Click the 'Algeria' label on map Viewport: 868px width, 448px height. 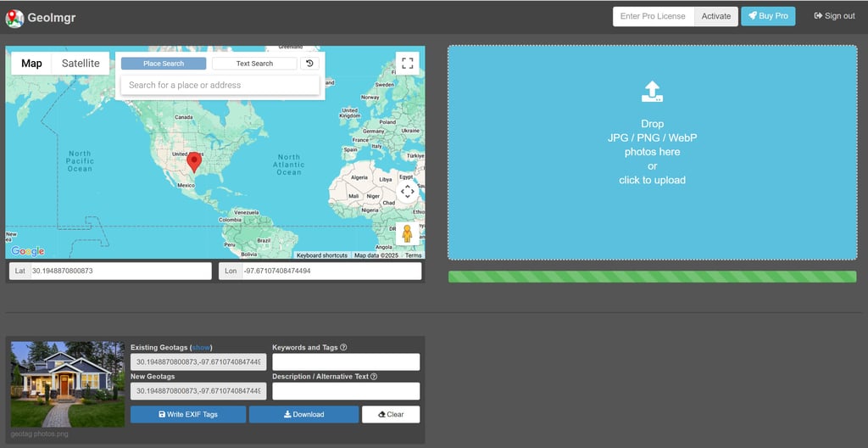(x=359, y=177)
